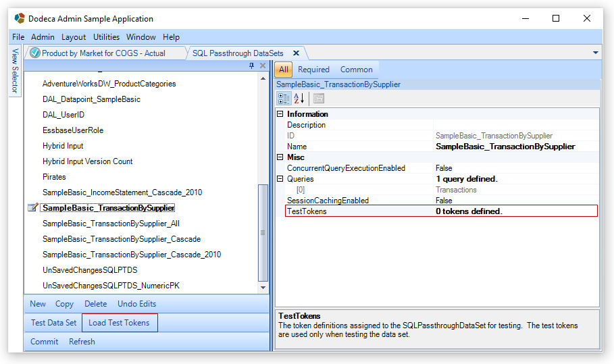Select AdventureWorksDW_ProductCategories in list

pos(109,83)
